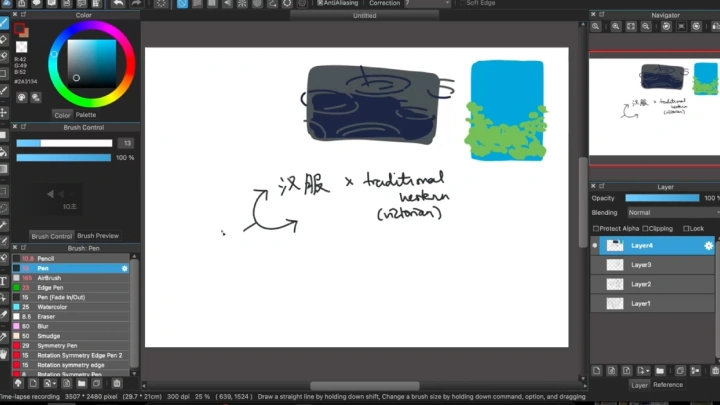Click the transparent color swatch
This screenshot has height=405, width=720.
tap(22, 47)
